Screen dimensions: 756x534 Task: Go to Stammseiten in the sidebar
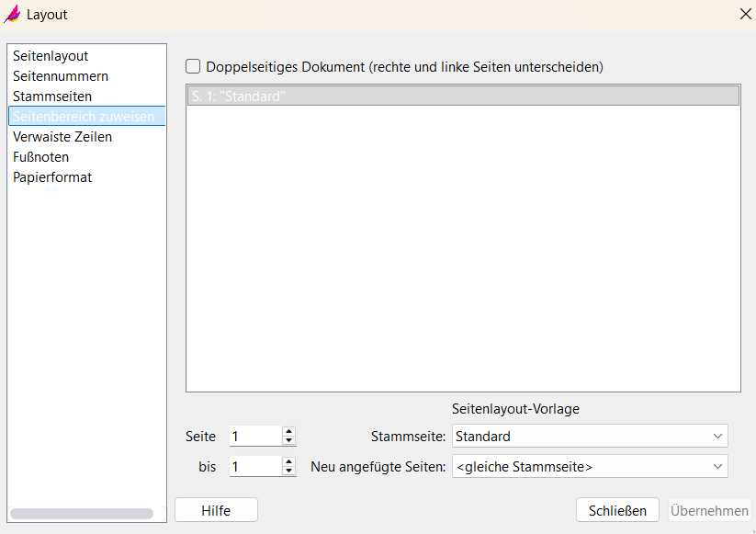click(x=52, y=97)
